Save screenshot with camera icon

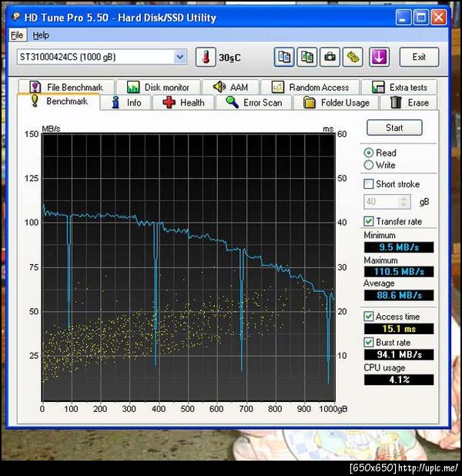pyautogui.click(x=330, y=57)
